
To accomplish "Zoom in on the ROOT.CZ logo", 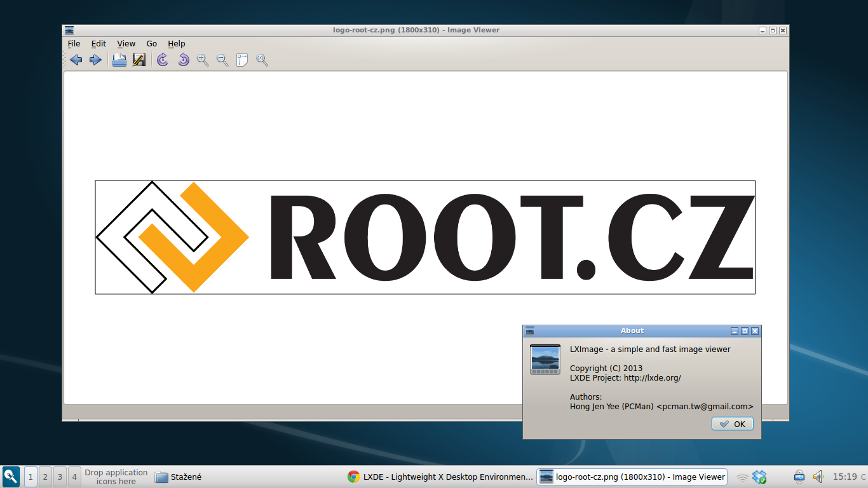I will 203,59.
